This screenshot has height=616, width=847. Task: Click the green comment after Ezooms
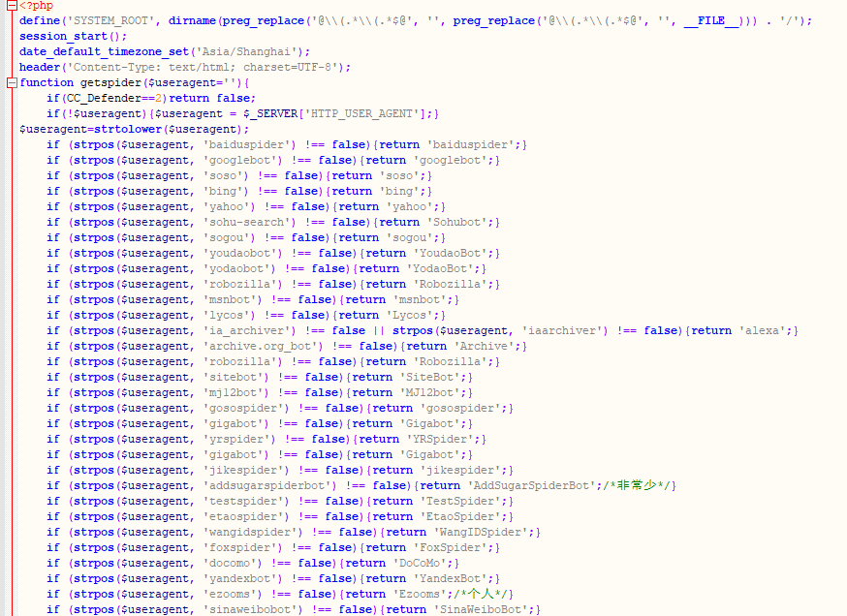pyautogui.click(x=481, y=594)
